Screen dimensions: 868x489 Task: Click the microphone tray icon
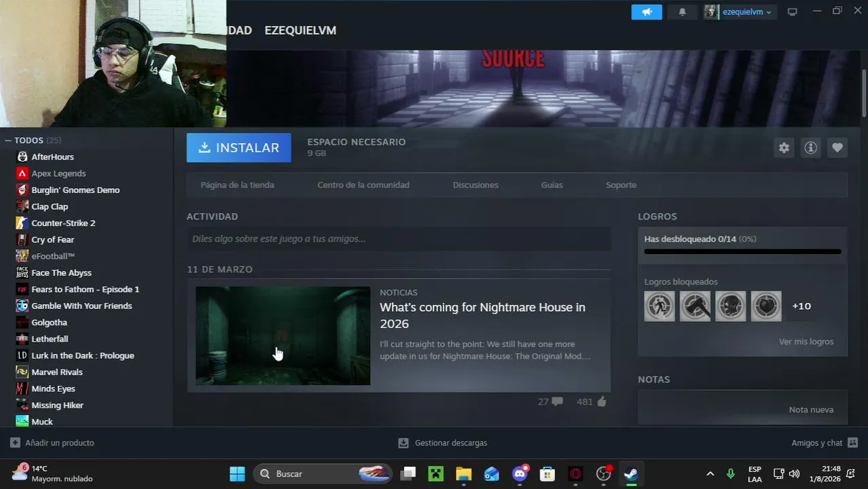pos(730,473)
